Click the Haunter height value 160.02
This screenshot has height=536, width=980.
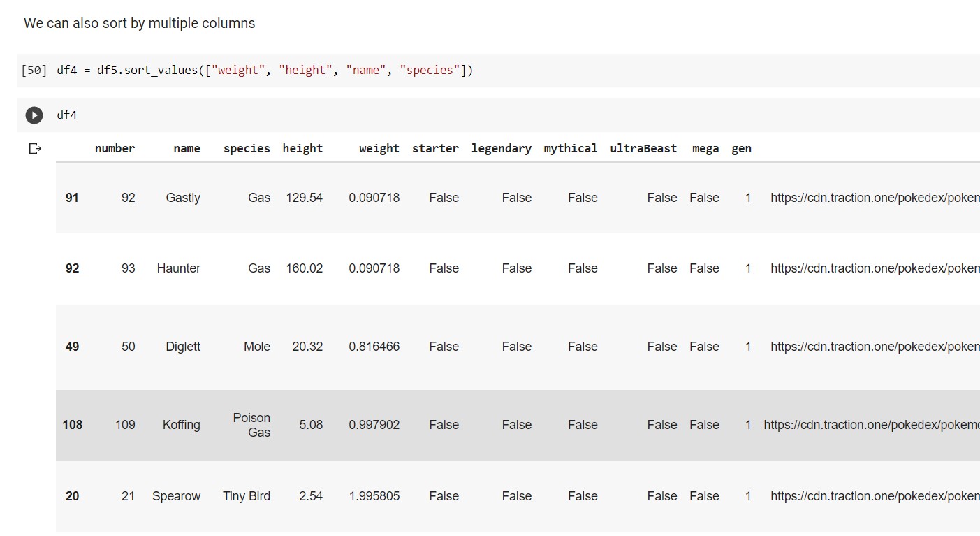[304, 268]
